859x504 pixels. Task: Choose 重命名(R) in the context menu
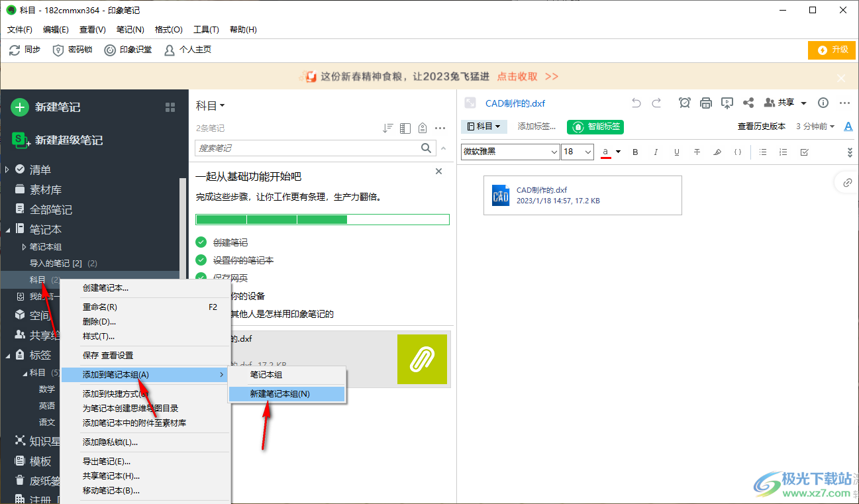tap(100, 307)
